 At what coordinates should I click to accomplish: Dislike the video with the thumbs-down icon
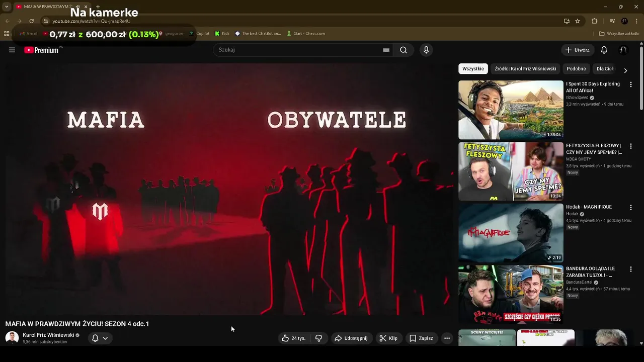pos(318,338)
